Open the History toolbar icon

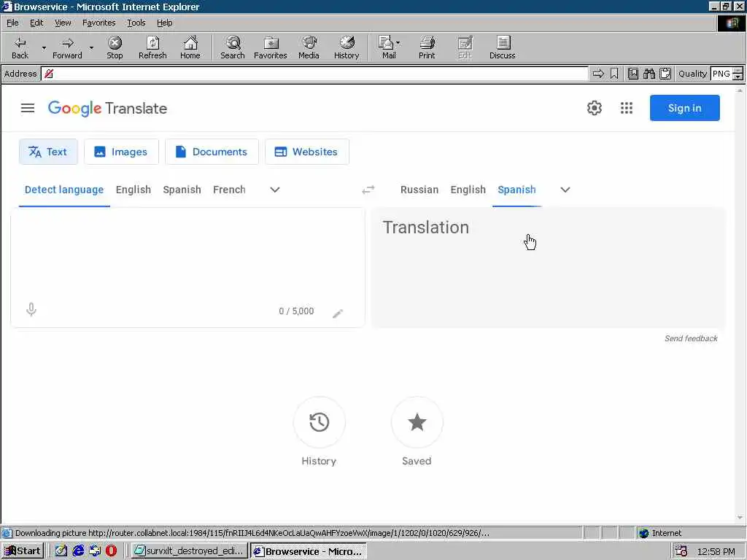pos(347,47)
